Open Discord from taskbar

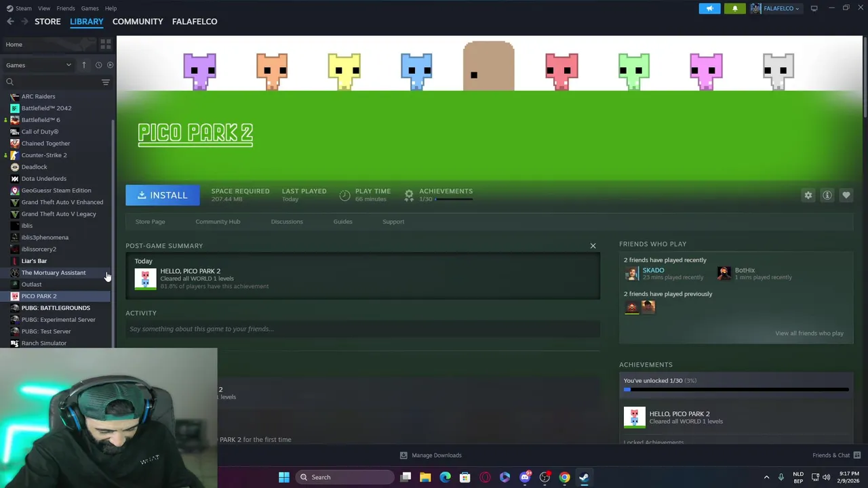[x=525, y=477]
